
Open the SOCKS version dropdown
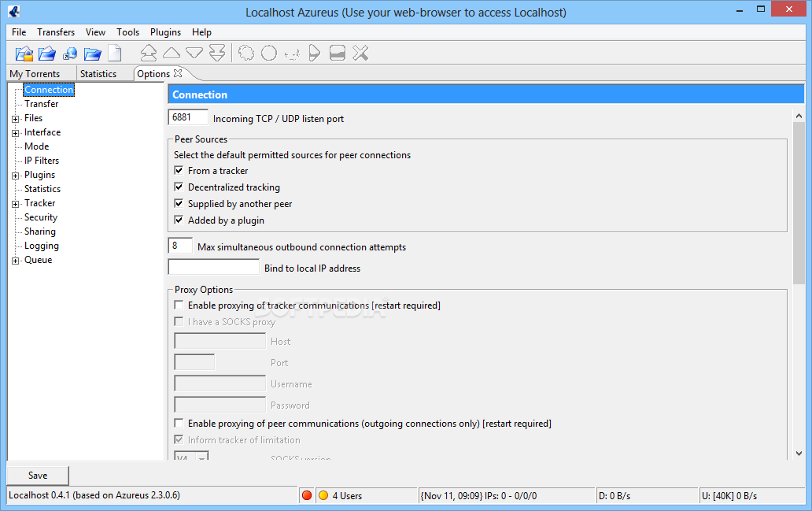[x=202, y=457]
